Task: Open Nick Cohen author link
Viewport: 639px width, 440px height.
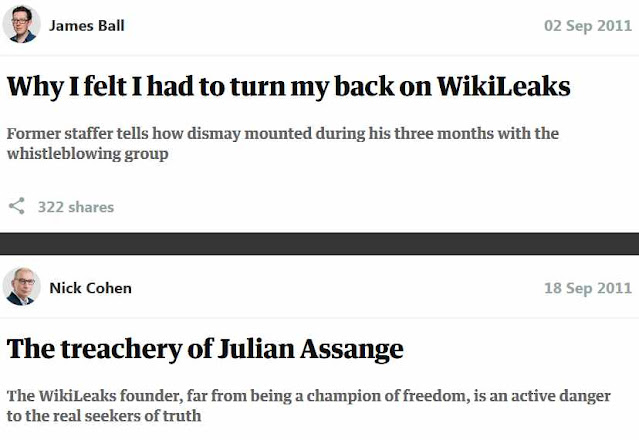Action: tap(90, 288)
